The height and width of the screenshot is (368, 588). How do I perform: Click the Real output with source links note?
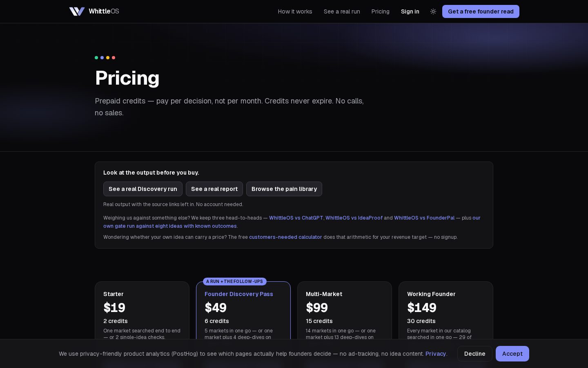point(173,204)
